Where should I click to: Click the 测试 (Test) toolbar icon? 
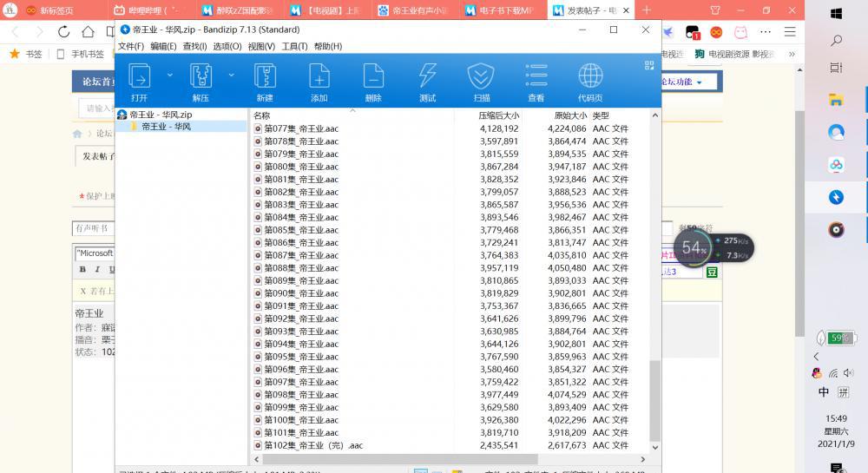pyautogui.click(x=427, y=76)
